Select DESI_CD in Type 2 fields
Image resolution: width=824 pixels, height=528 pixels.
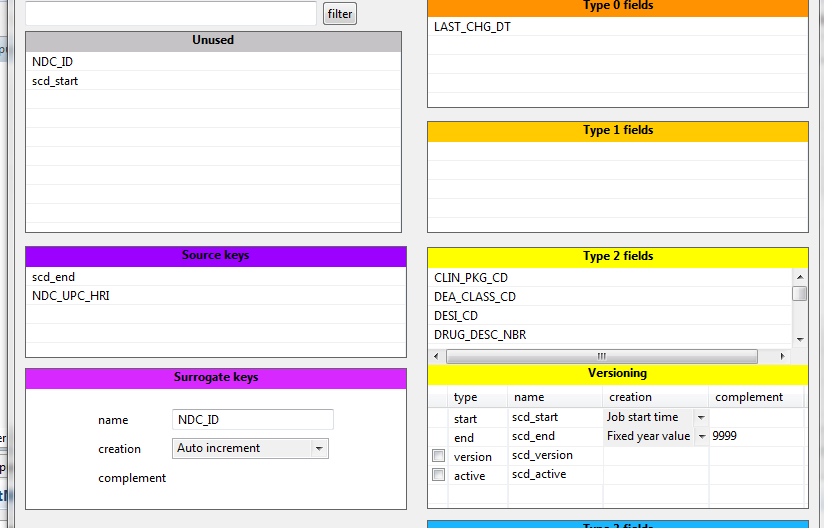click(610, 316)
